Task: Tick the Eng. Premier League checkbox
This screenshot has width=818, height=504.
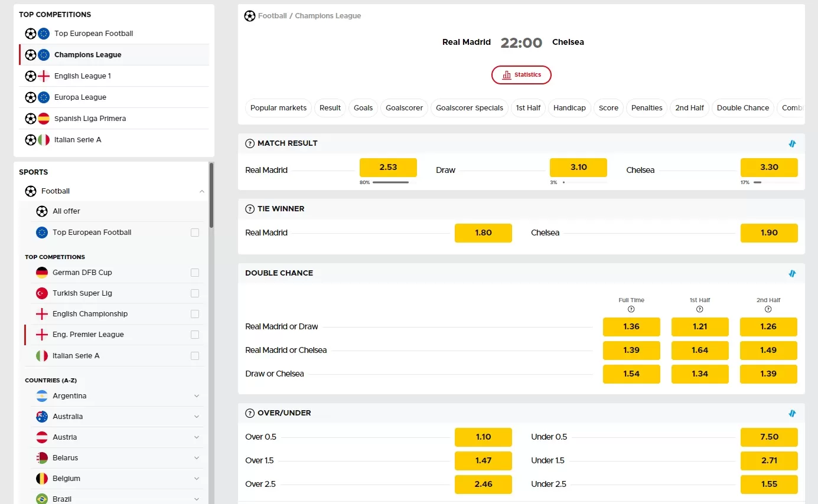Action: point(195,335)
